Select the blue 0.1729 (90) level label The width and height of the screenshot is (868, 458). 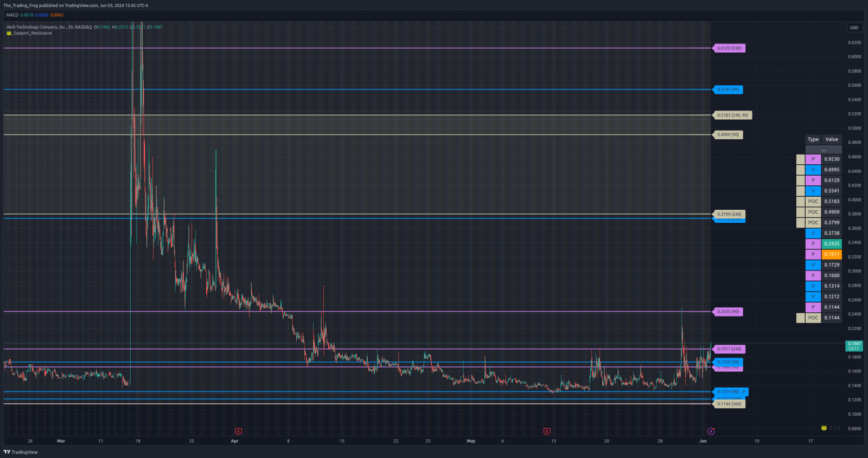tap(727, 362)
